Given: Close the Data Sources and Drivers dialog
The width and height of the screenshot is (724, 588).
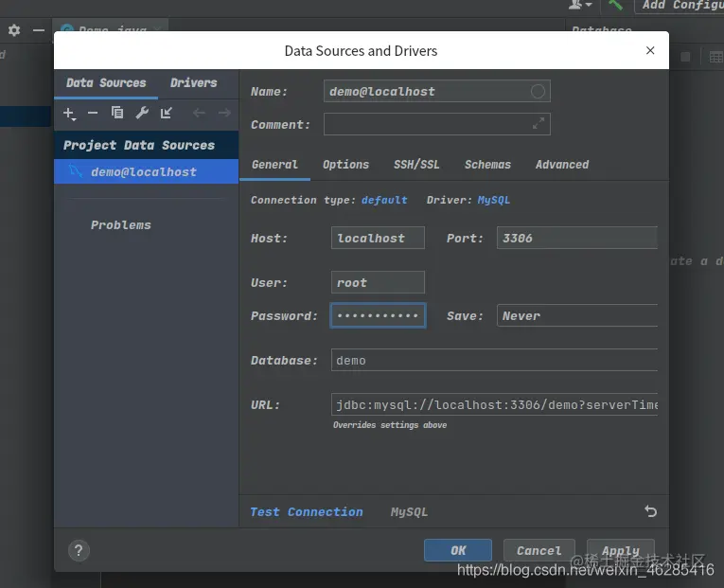Looking at the screenshot, I should coord(650,50).
